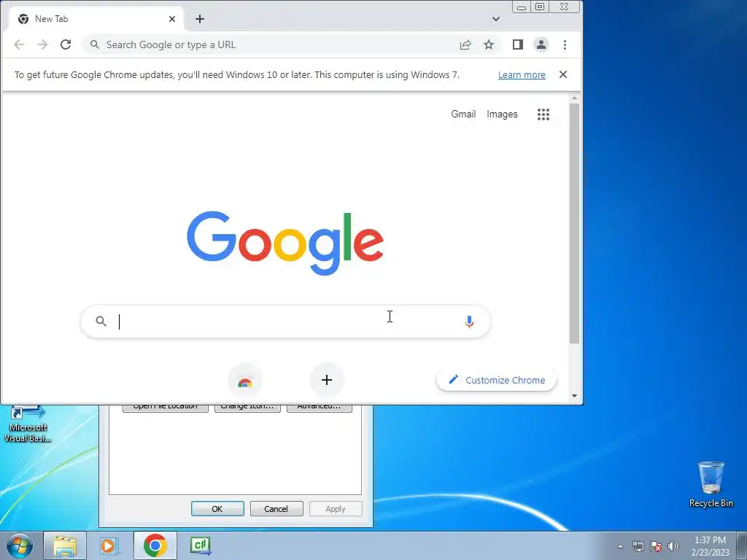The height and width of the screenshot is (560, 747).
Task: Click the Learn more link
Action: 522,75
